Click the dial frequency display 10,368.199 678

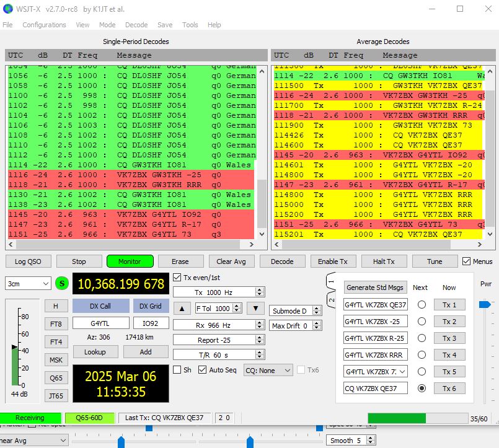click(x=121, y=284)
